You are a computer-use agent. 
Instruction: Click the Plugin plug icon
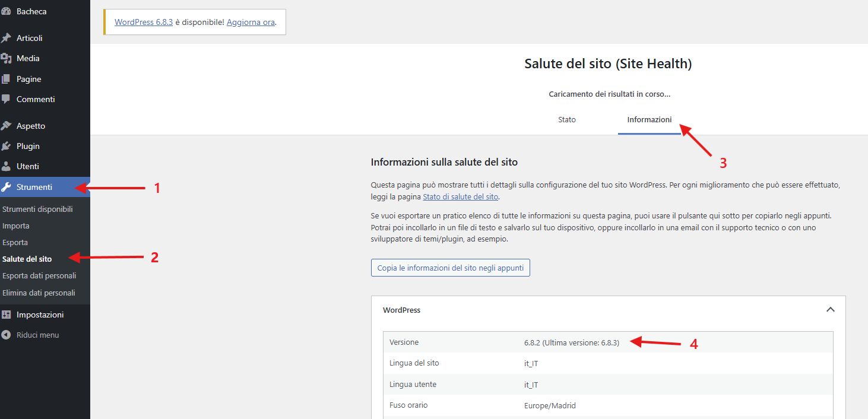[7, 146]
